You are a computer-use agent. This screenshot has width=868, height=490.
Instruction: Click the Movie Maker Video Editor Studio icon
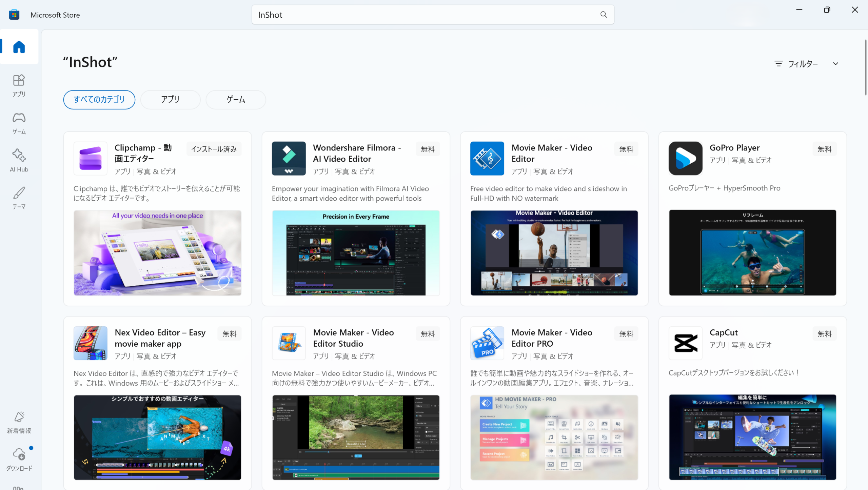click(x=289, y=343)
